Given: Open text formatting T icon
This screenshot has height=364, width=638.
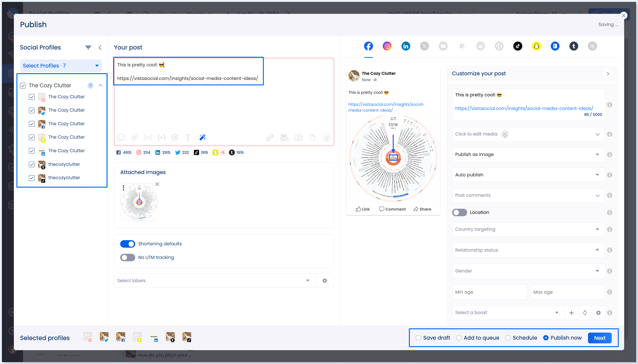Looking at the screenshot, I should 188,137.
